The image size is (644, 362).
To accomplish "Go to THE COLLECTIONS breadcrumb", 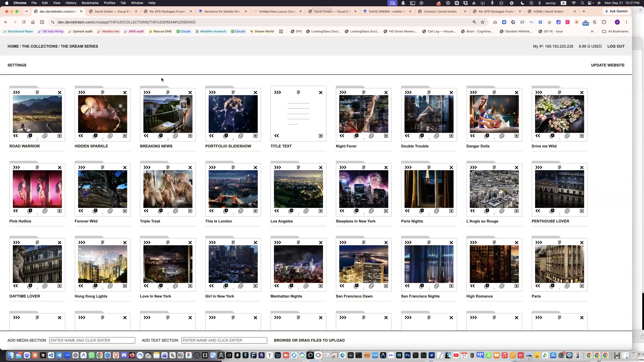I will [40, 46].
